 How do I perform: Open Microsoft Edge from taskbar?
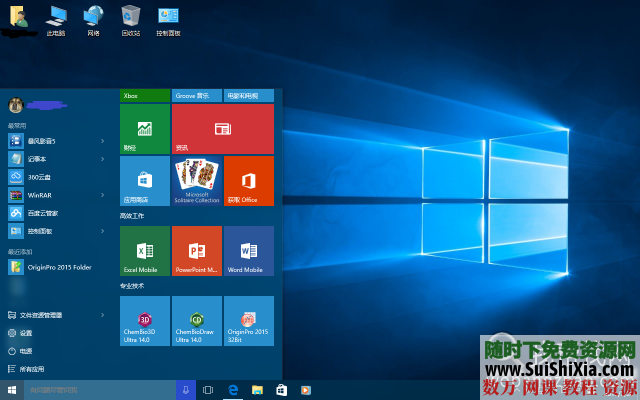[233, 390]
